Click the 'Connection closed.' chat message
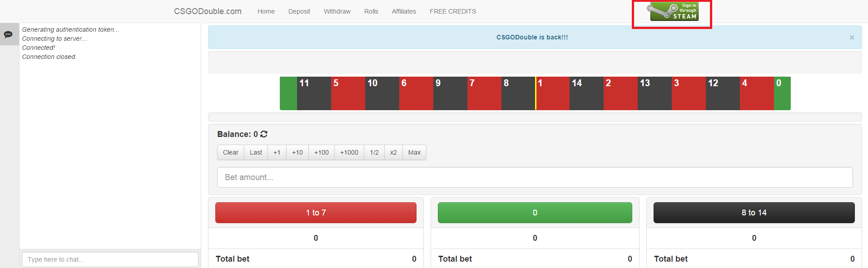Image resolution: width=868 pixels, height=268 pixels. click(49, 57)
